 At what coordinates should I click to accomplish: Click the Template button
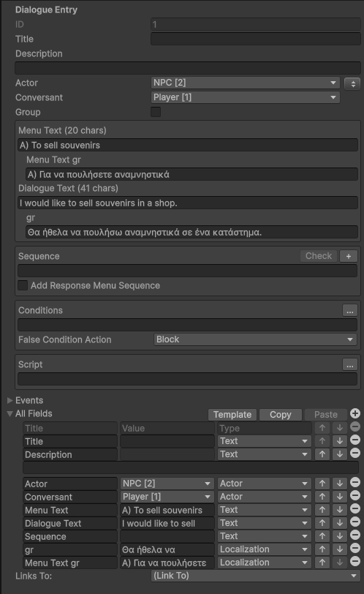(x=232, y=415)
